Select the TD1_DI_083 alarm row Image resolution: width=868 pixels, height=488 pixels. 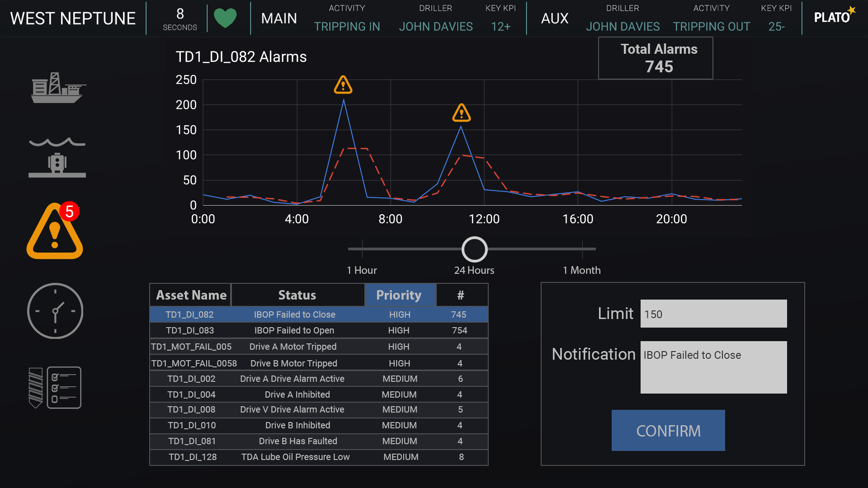[x=319, y=330]
